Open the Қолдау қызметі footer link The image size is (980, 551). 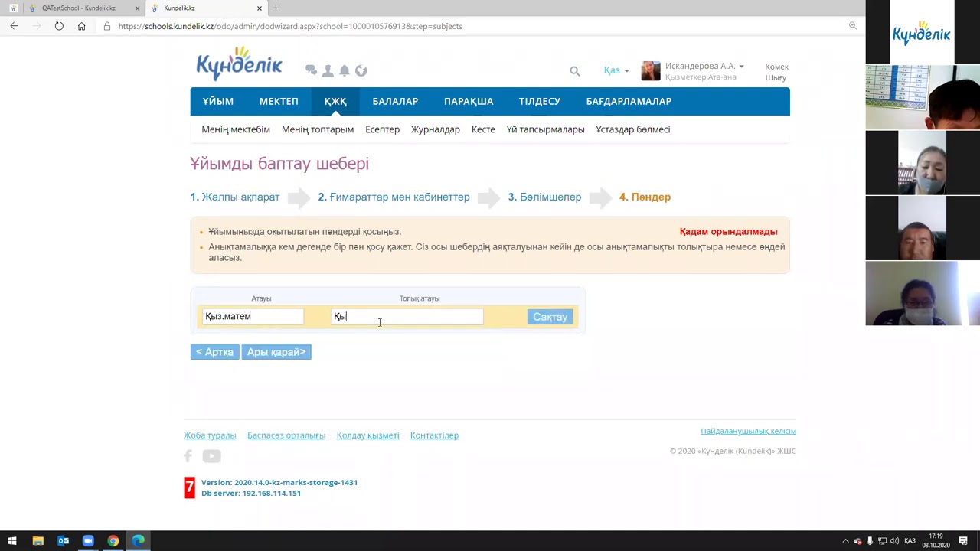click(367, 435)
